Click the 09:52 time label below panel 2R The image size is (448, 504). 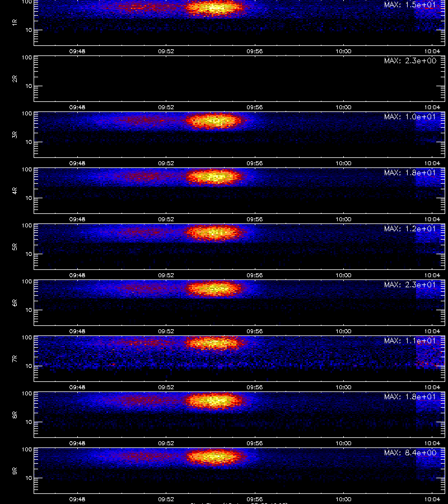pyautogui.click(x=166, y=108)
